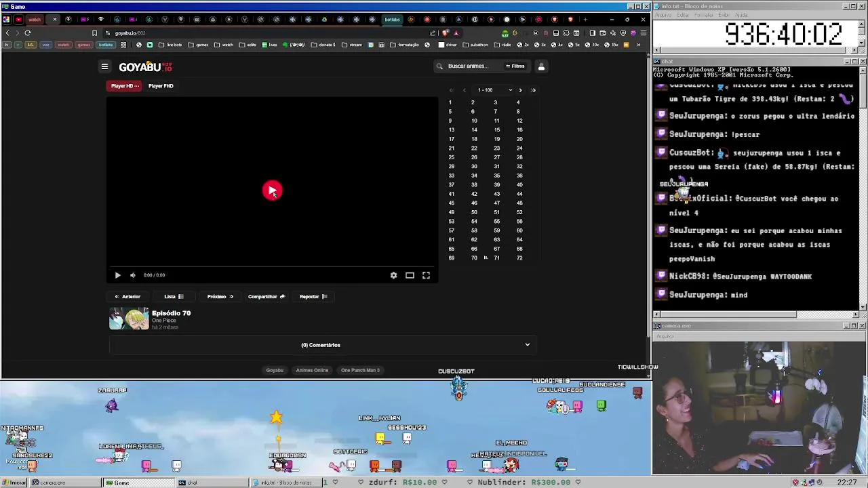Click the GOYABU.io logo
Viewport: 868px width, 488px height.
(145, 67)
